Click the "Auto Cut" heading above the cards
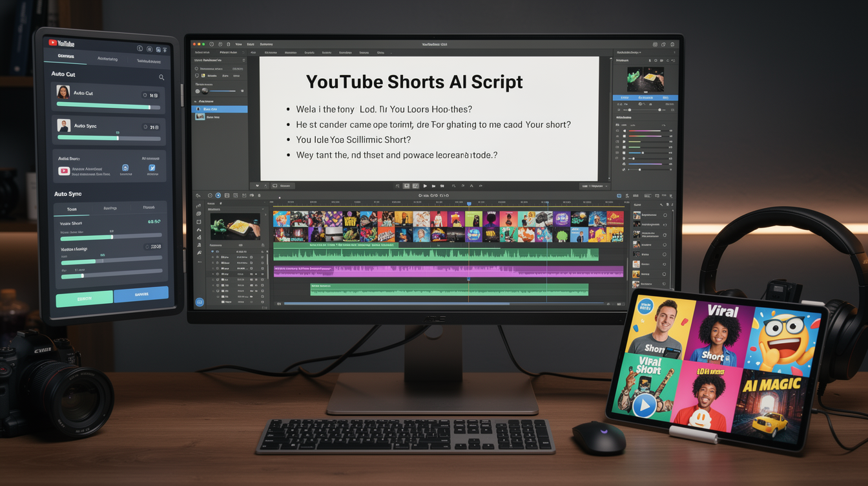 click(x=63, y=74)
